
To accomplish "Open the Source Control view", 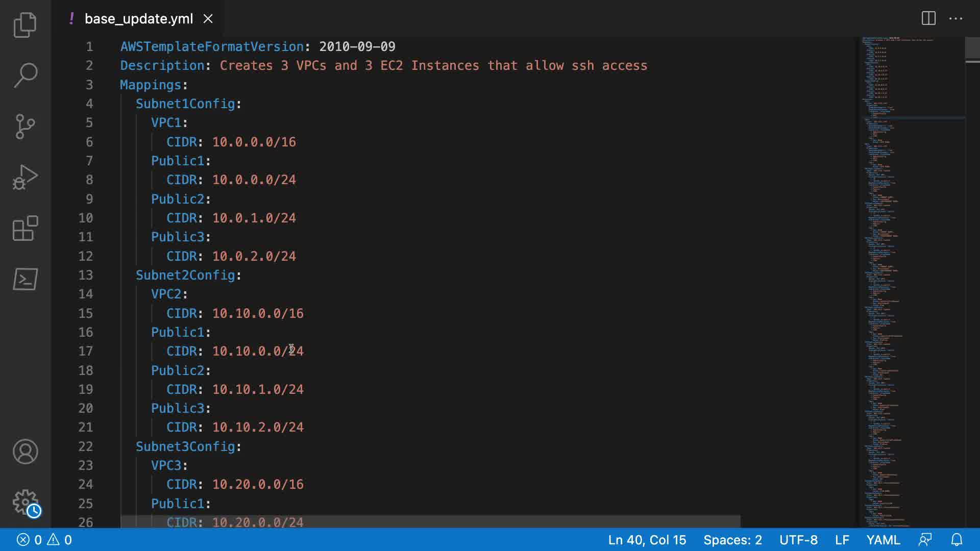I will coord(25,126).
